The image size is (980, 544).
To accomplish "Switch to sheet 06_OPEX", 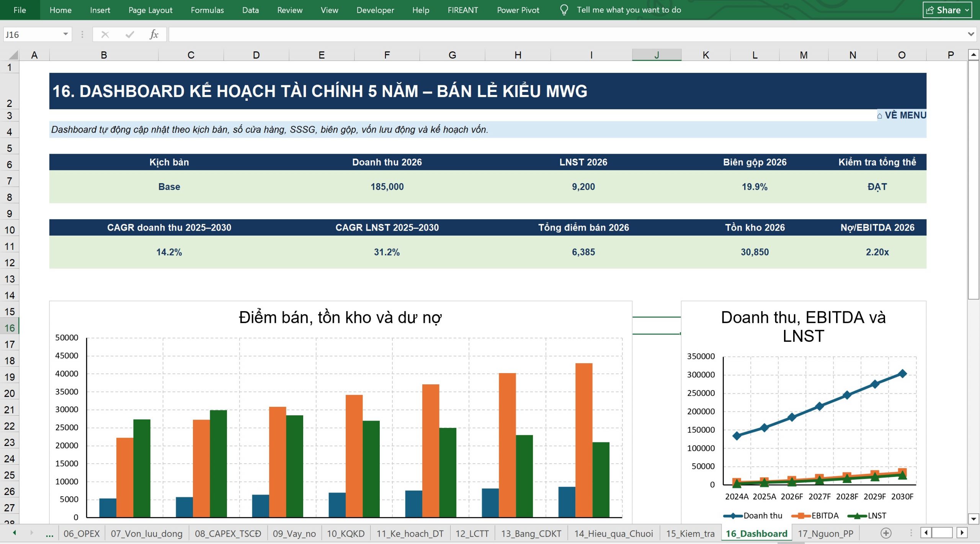I will [81, 533].
